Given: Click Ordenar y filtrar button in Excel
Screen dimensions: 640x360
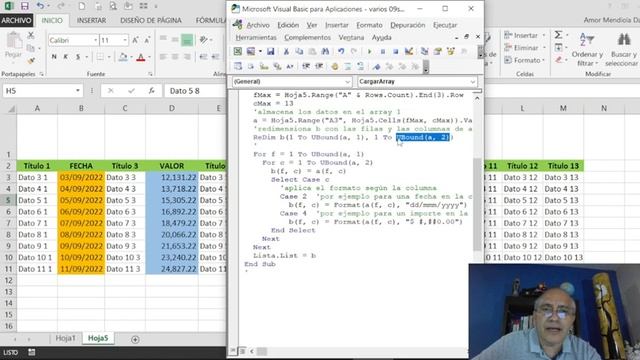Looking at the screenshot, I should click(587, 49).
